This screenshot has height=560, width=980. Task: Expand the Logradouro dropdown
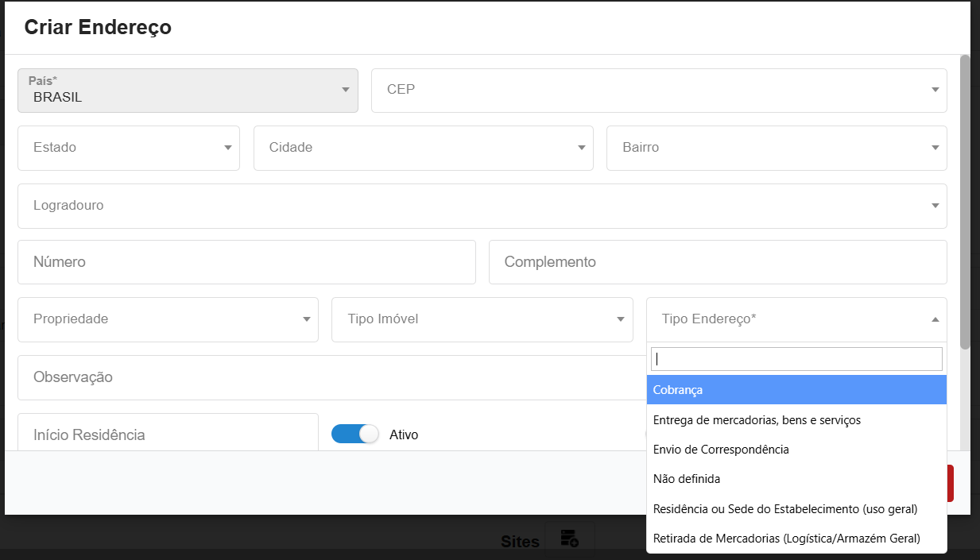(x=482, y=206)
